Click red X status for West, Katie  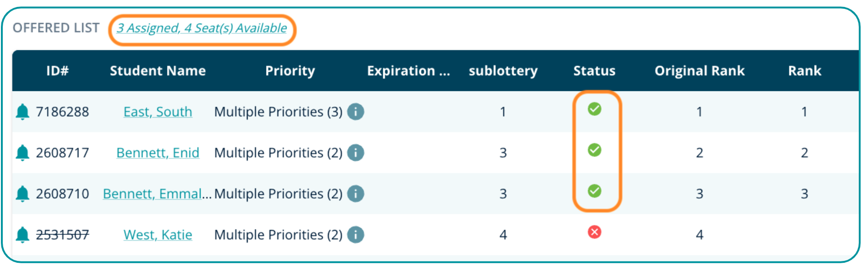coord(595,232)
